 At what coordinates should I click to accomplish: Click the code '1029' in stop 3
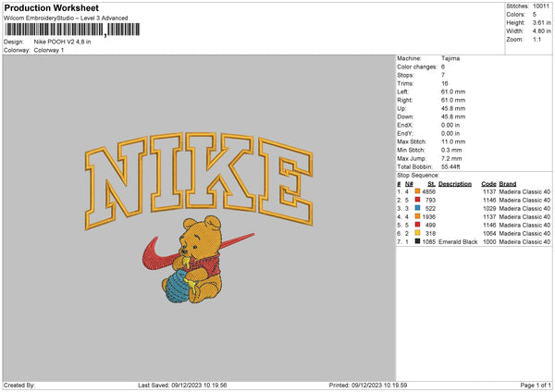click(489, 208)
